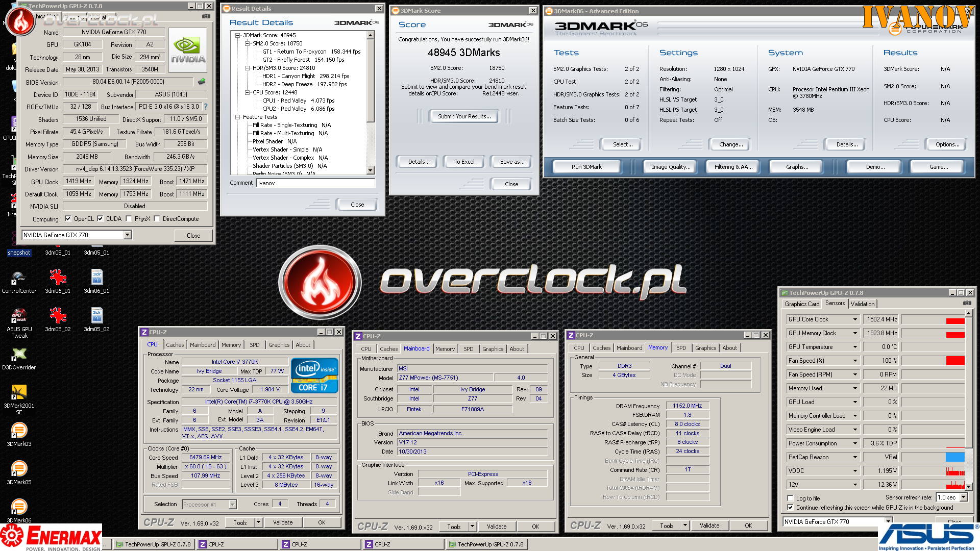The width and height of the screenshot is (980, 551).
Task: Open the ASUS GPU Tweak desktop shortcut
Action: pyautogui.click(x=19, y=323)
